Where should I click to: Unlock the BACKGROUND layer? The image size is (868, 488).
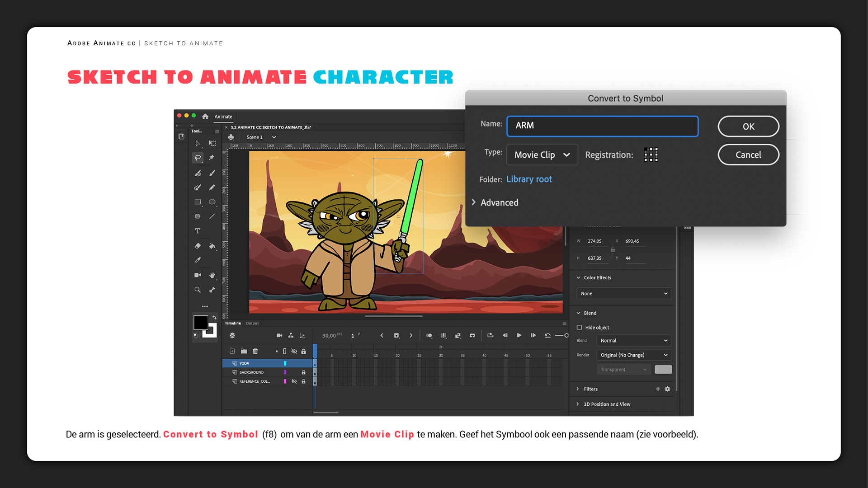pyautogui.click(x=303, y=372)
